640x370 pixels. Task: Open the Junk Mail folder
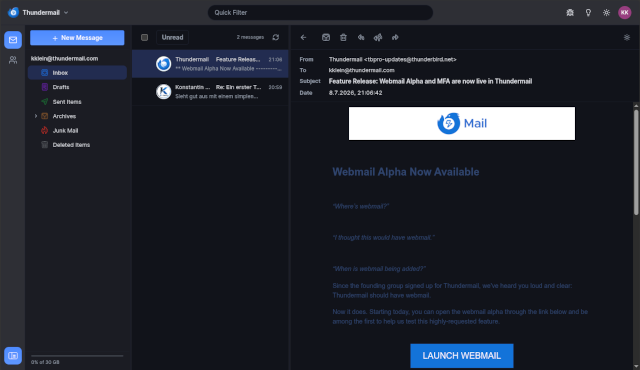[x=77, y=131]
